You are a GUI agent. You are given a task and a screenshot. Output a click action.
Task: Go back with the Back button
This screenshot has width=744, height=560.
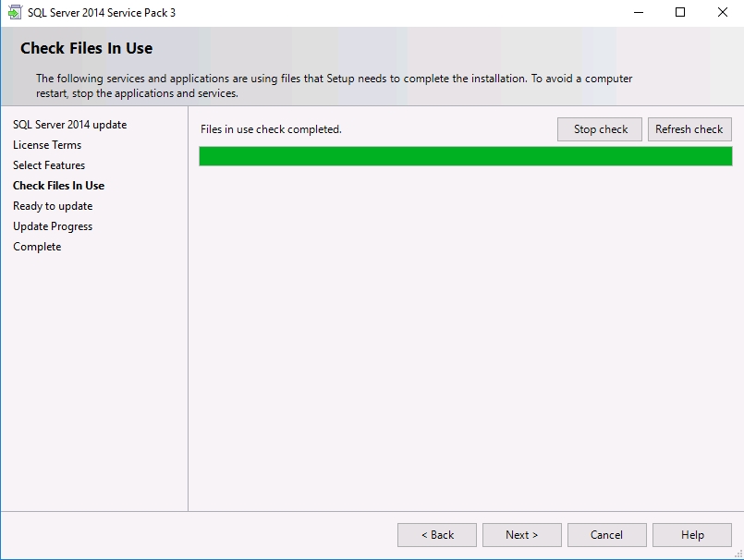[x=437, y=535]
